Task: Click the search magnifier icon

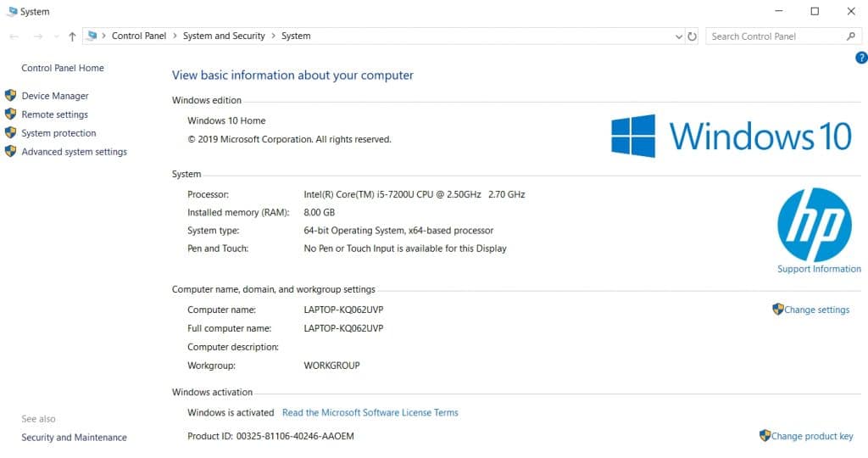Action: [851, 36]
